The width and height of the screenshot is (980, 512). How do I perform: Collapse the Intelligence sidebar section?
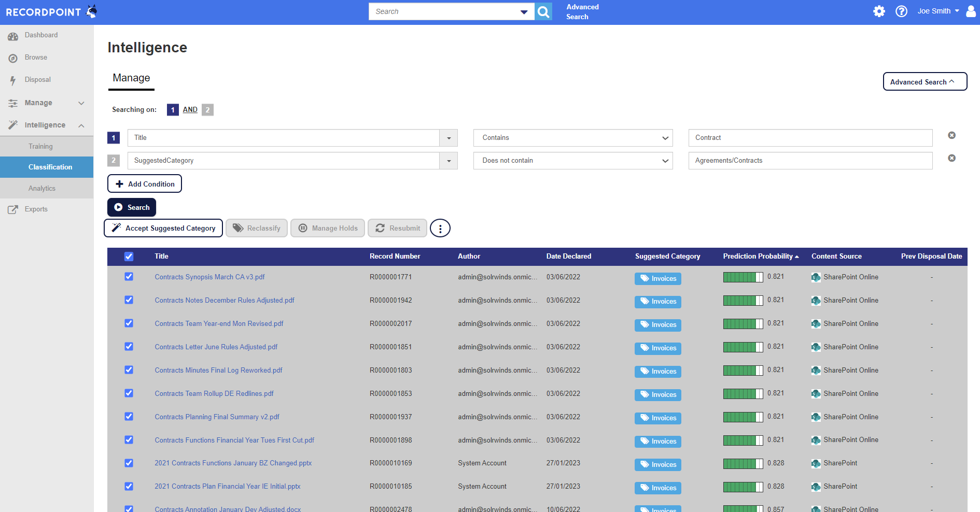(x=81, y=125)
